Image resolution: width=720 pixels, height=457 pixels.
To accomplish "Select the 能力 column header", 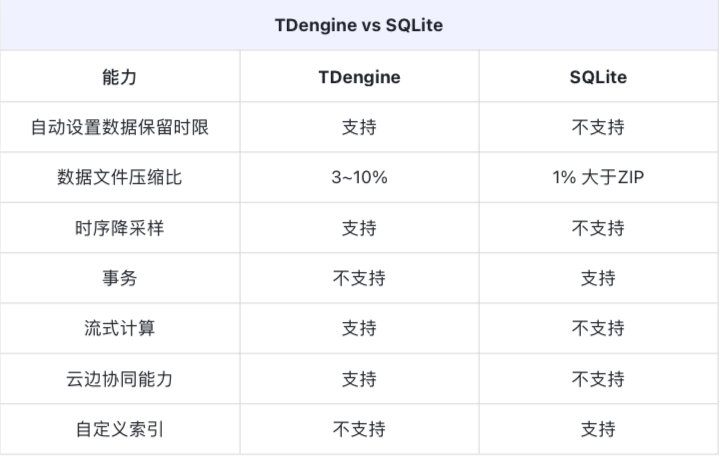I will (119, 77).
